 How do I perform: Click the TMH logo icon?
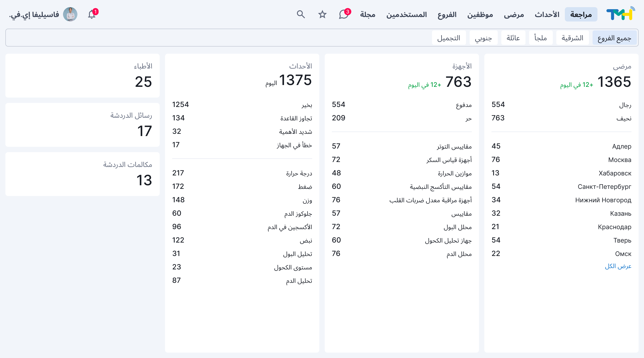pos(621,14)
